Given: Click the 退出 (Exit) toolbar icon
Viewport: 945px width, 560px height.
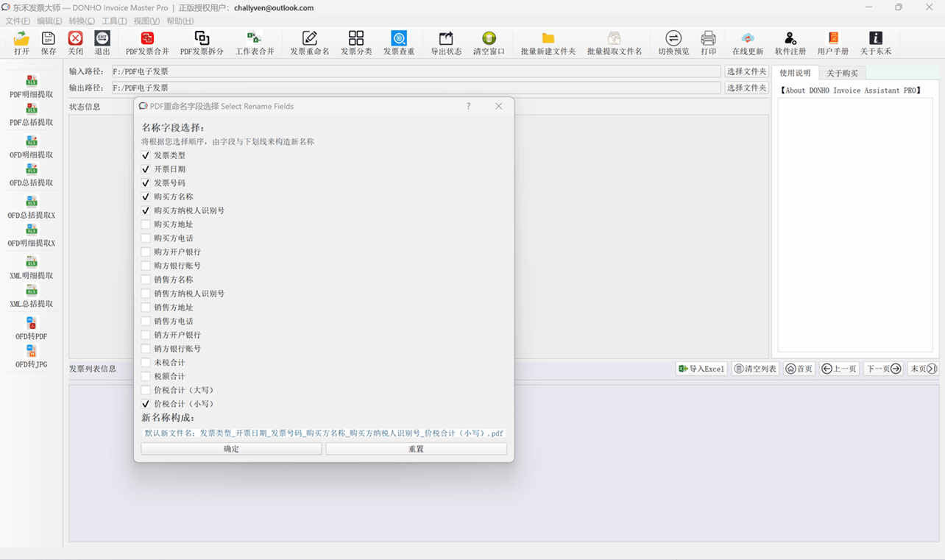Looking at the screenshot, I should point(102,43).
